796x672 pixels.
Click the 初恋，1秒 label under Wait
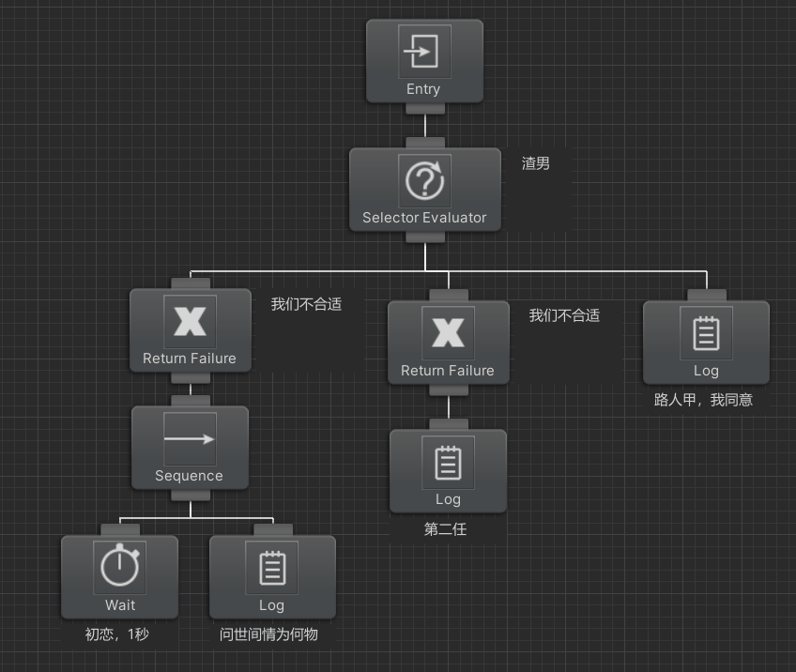(117, 634)
